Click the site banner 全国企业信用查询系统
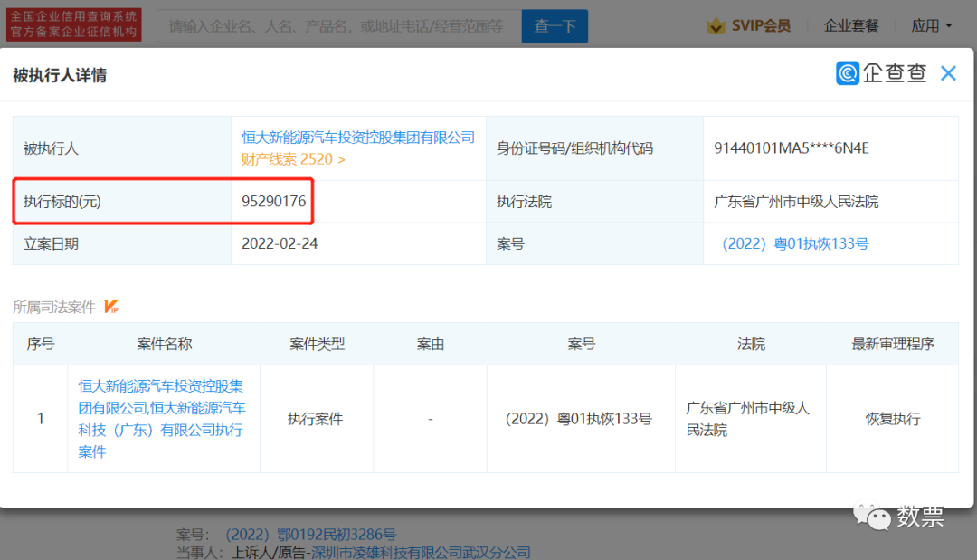 73,24
